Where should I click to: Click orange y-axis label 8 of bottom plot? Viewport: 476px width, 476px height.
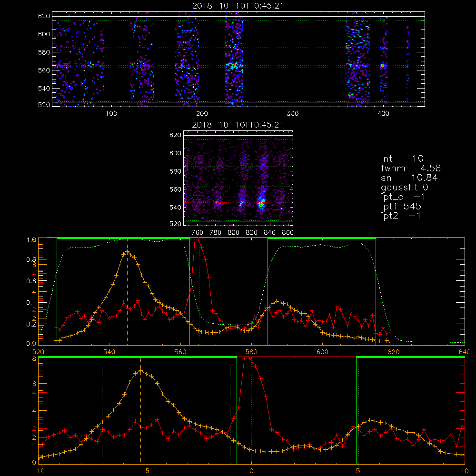pyautogui.click(x=34, y=359)
